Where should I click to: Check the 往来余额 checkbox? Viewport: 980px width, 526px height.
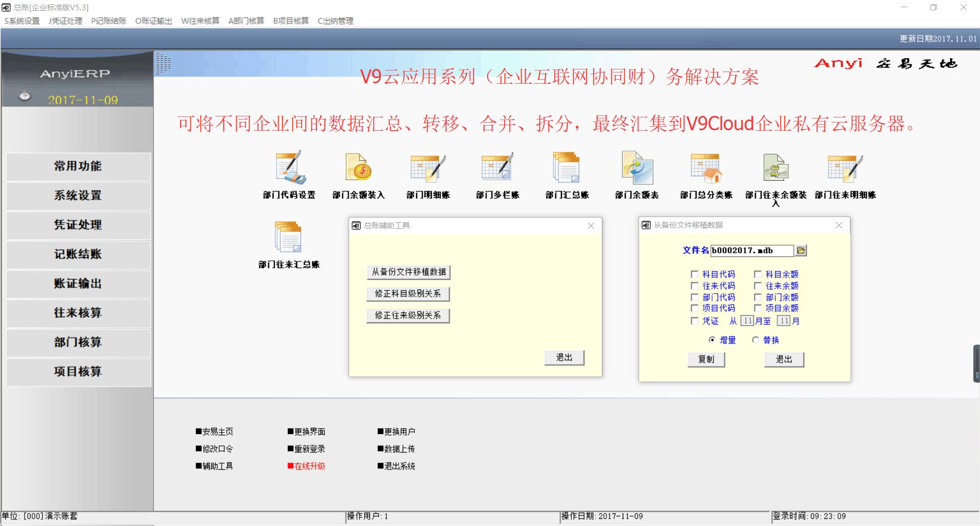pyautogui.click(x=758, y=286)
